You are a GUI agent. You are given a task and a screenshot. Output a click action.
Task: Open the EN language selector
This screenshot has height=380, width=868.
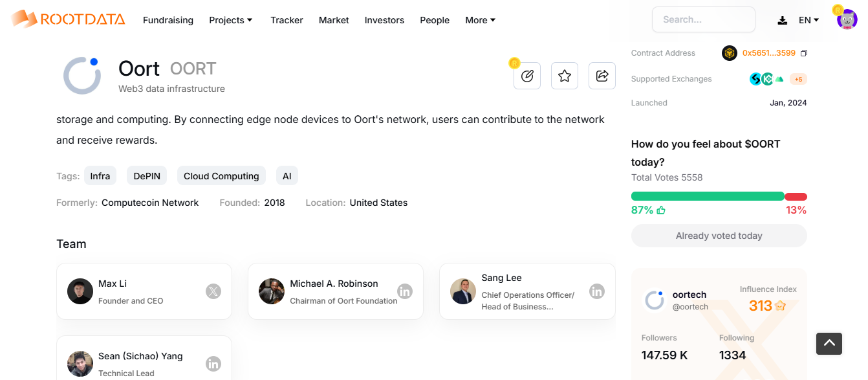coord(809,20)
